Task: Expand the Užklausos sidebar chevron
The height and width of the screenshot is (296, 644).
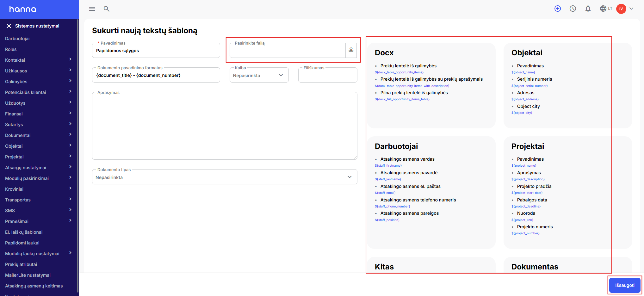Action: (70, 70)
